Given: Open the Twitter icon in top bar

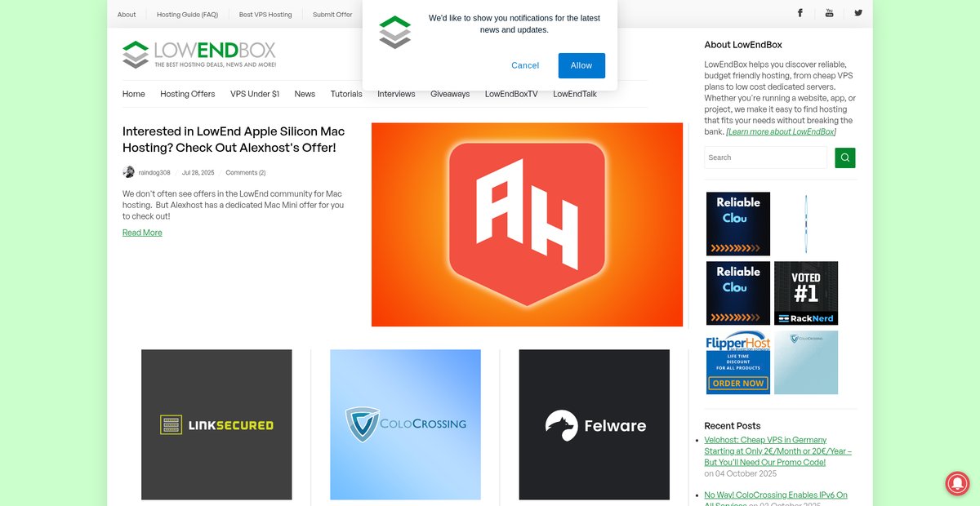Looking at the screenshot, I should pyautogui.click(x=858, y=13).
